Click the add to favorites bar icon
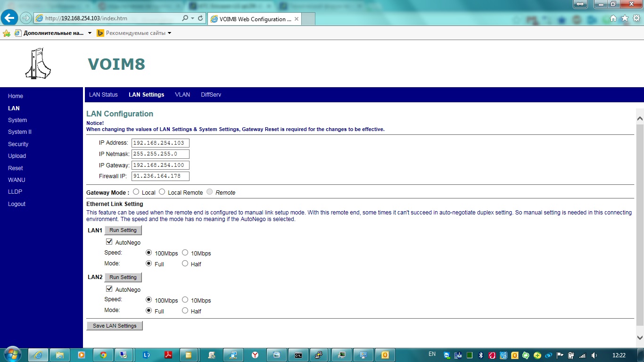This screenshot has height=362, width=644. 7,33
